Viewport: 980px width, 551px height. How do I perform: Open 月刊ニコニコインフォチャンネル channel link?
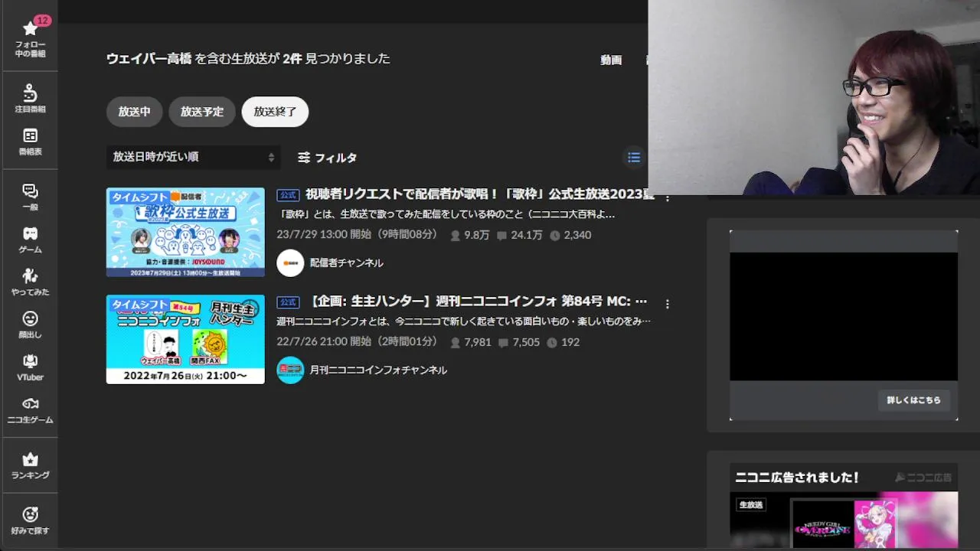coord(378,370)
